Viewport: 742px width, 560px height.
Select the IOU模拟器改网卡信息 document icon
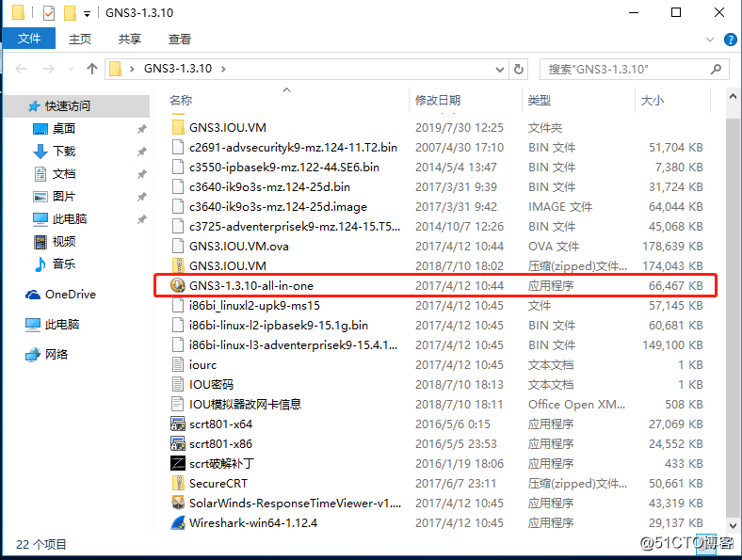pyautogui.click(x=178, y=404)
